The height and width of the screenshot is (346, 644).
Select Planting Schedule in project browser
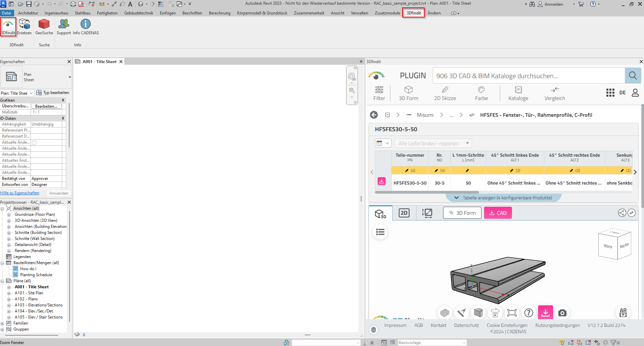click(36, 275)
